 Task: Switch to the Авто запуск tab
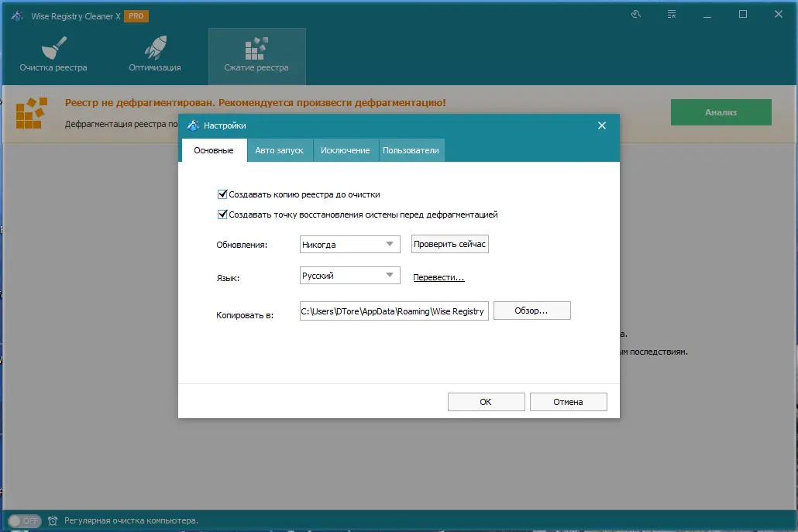(x=280, y=150)
